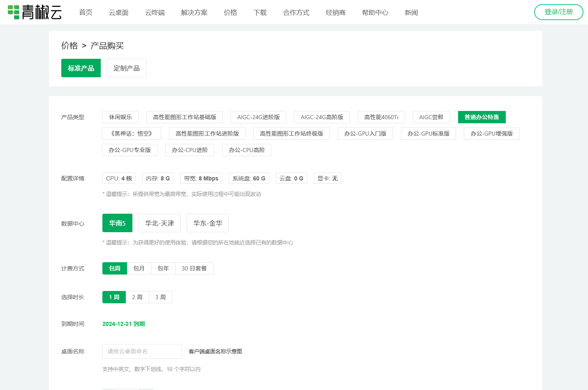
Task: Open the 新闻 nav item
Action: pos(411,13)
